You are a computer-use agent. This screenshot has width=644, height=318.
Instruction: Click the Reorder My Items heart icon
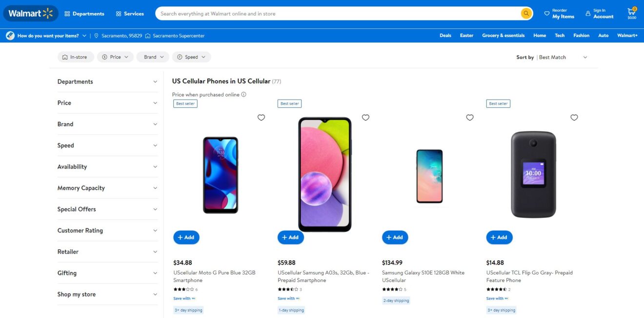[547, 13]
